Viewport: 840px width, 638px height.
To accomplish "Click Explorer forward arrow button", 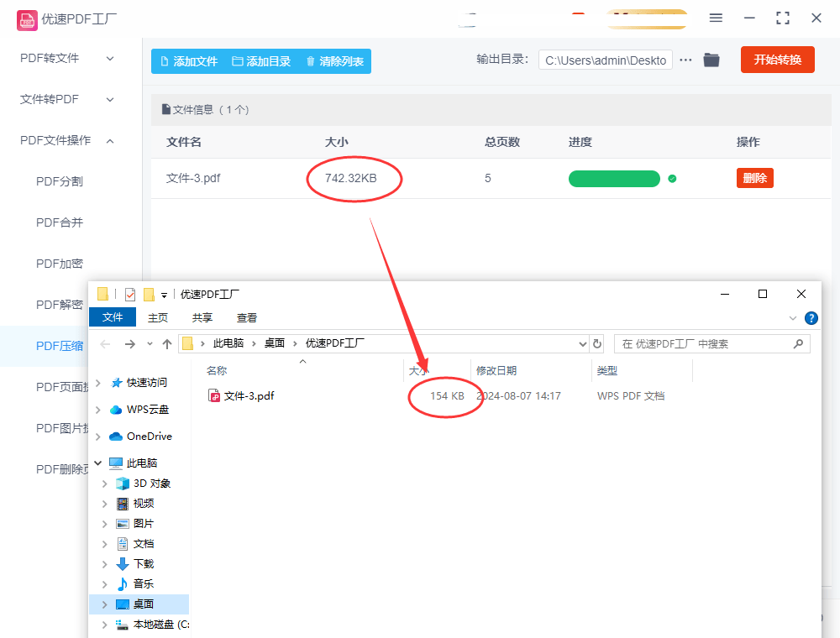I will coord(130,344).
